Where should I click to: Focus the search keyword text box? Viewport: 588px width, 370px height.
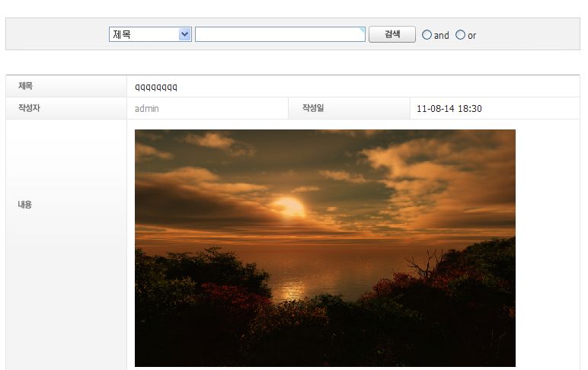click(280, 34)
